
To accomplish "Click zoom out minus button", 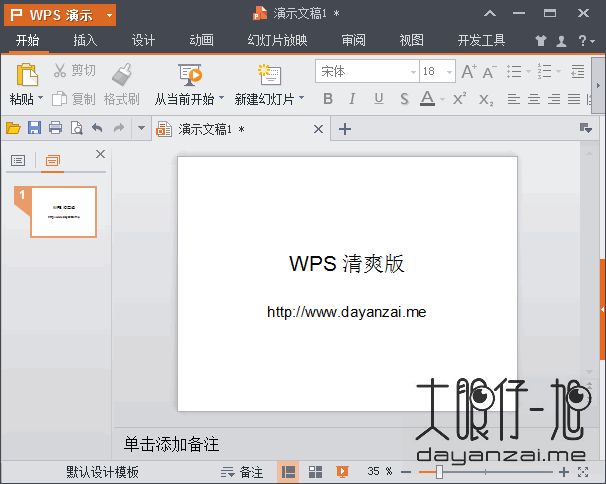I will pyautogui.click(x=405, y=472).
